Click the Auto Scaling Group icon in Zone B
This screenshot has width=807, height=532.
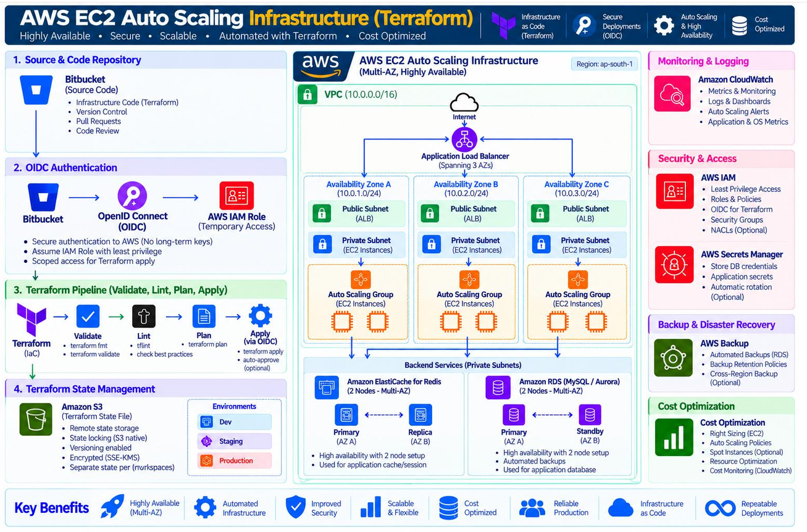pyautogui.click(x=469, y=280)
